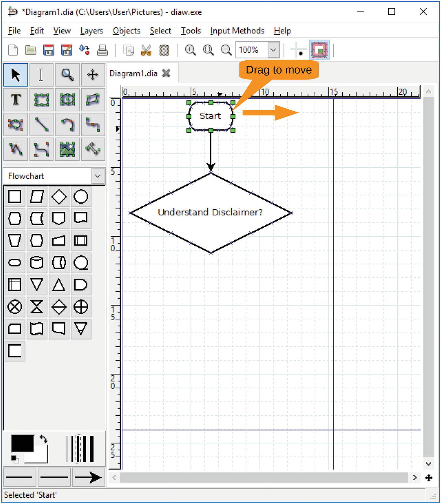This screenshot has width=441, height=504.
Task: Click the Cut scissors icon
Action: coord(146,50)
